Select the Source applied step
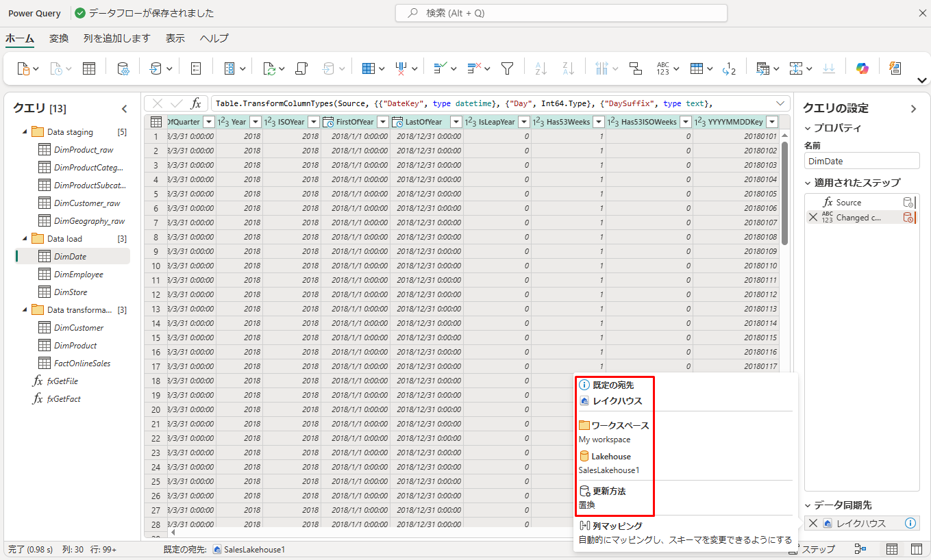931x560 pixels. pos(848,202)
